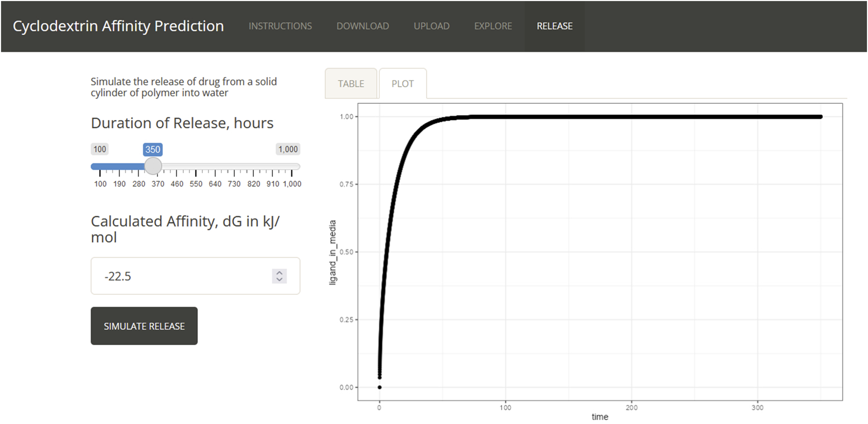Jump duration slider to 1,000 end
This screenshot has width=868, height=424.
click(292, 167)
